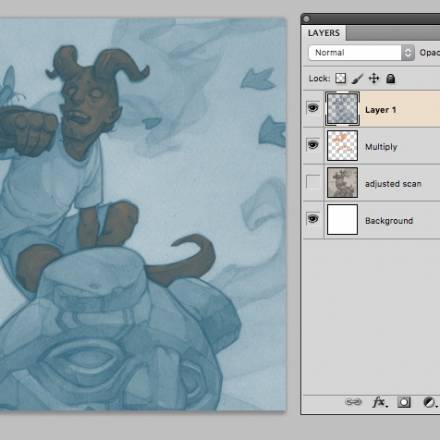The width and height of the screenshot is (440, 440).
Task: Click the lock image pixels brush icon
Action: tap(357, 79)
